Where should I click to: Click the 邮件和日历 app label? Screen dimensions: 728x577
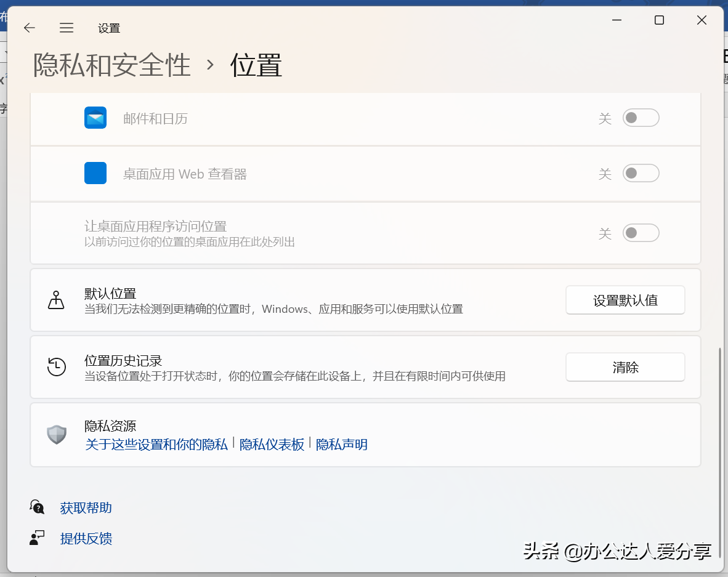pyautogui.click(x=155, y=118)
